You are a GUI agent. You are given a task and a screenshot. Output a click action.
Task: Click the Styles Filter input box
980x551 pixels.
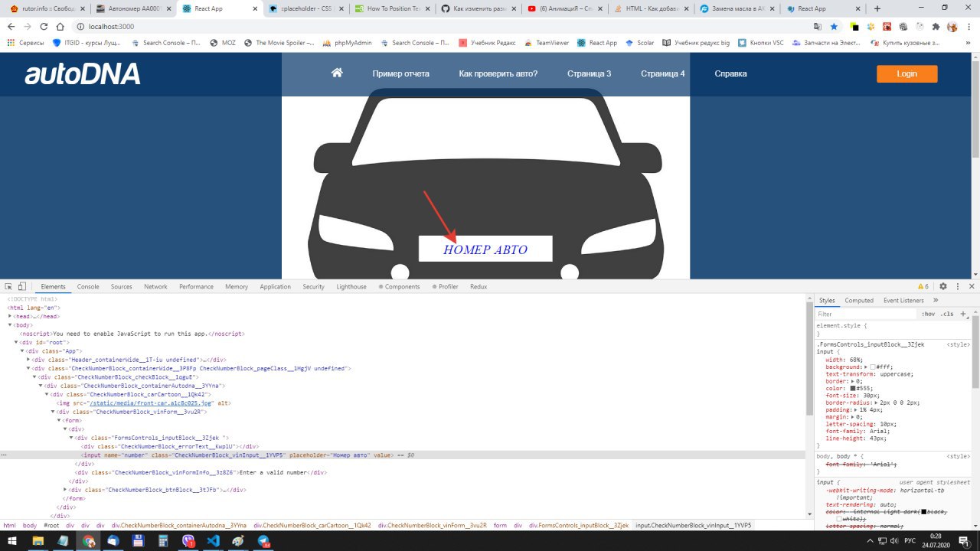pyautogui.click(x=865, y=314)
